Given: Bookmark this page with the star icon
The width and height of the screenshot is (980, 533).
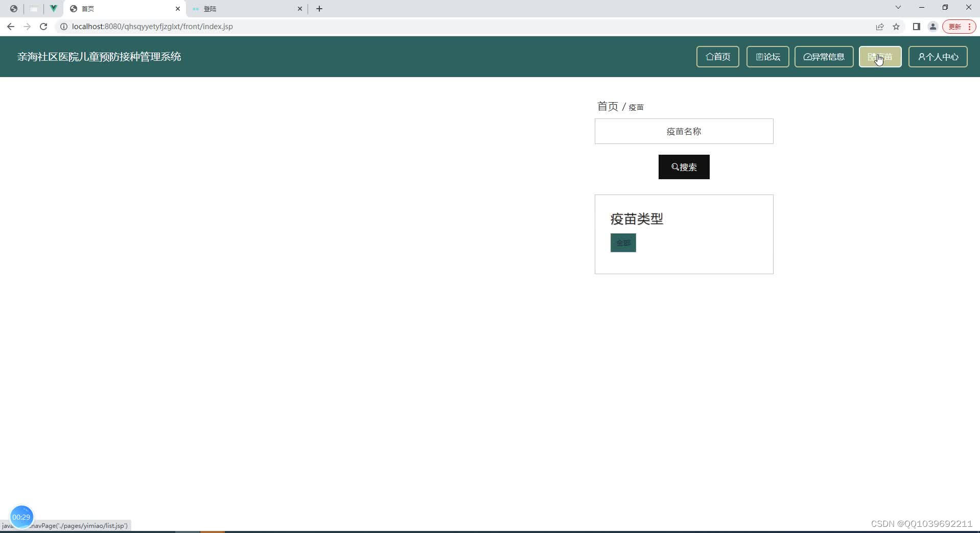Looking at the screenshot, I should [896, 27].
